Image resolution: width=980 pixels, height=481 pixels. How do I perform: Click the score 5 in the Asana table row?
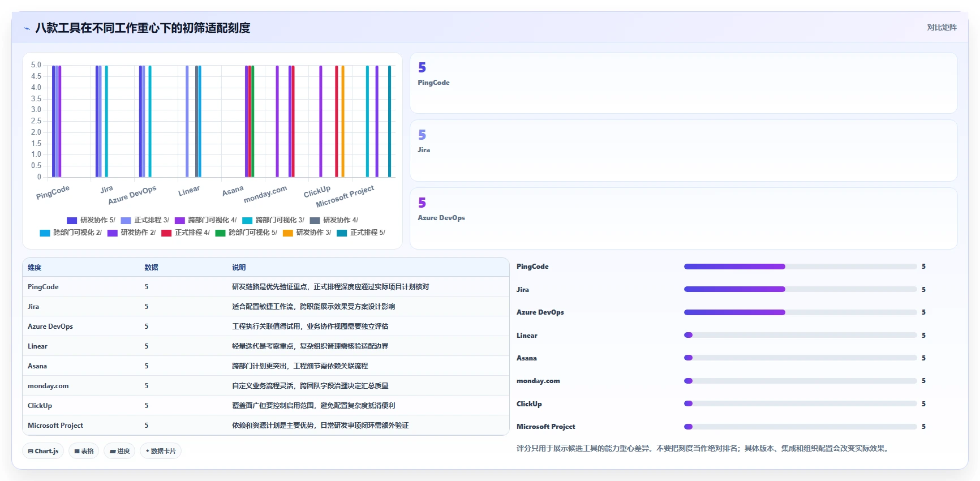click(x=147, y=366)
